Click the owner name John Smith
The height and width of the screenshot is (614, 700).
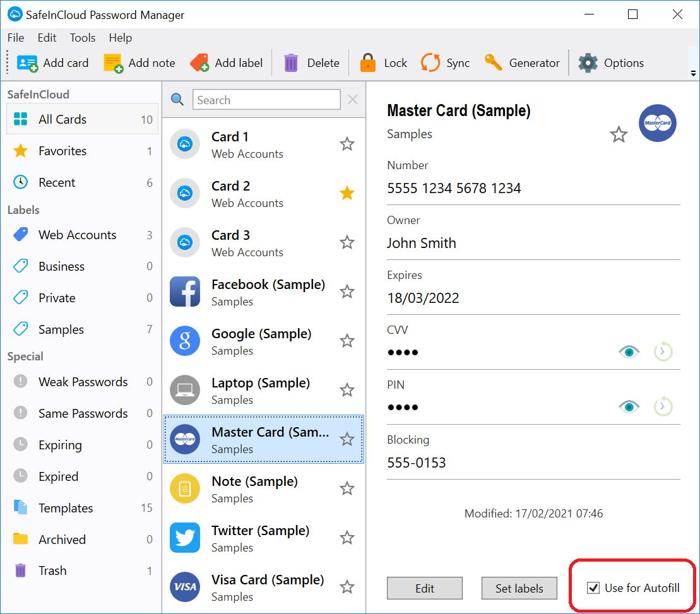click(422, 243)
